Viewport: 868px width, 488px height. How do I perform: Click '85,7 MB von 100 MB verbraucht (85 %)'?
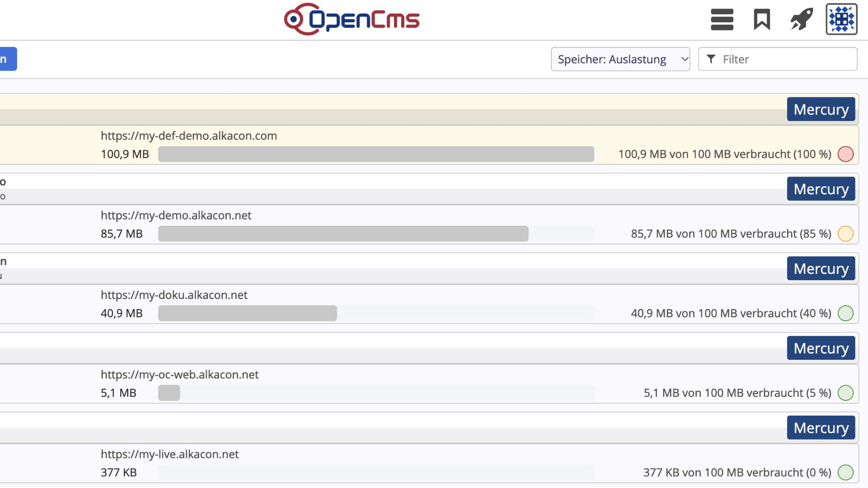pyautogui.click(x=731, y=234)
